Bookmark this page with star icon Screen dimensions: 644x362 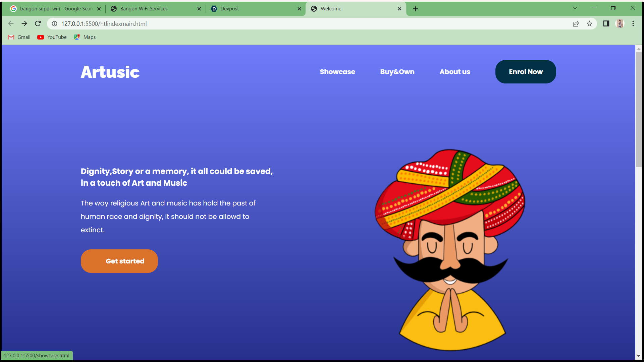coord(589,23)
